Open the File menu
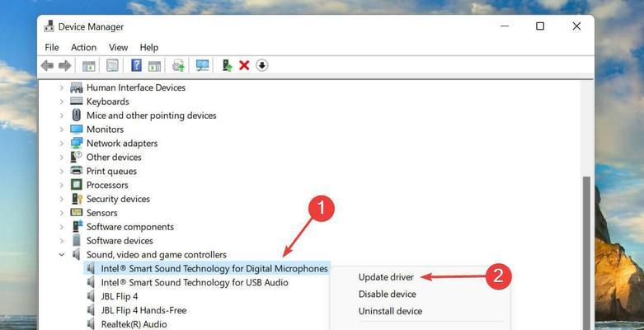Screen dimensions: 644x330 tap(52, 47)
